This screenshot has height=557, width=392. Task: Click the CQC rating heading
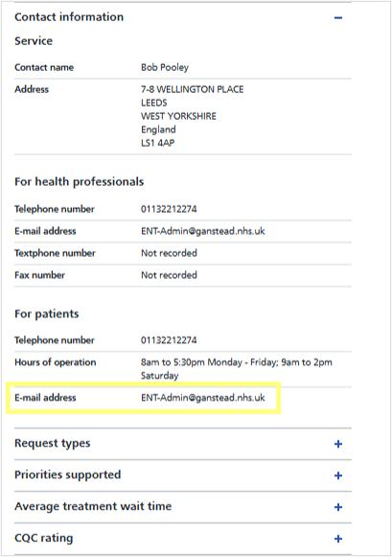44,538
